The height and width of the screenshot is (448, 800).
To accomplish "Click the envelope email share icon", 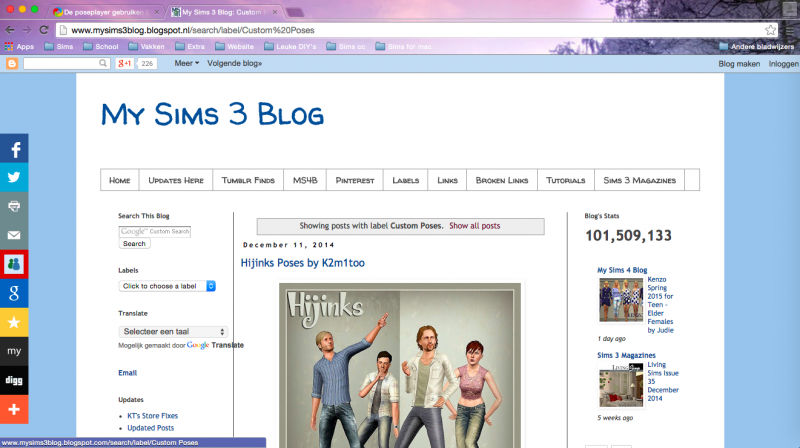I will 14,235.
